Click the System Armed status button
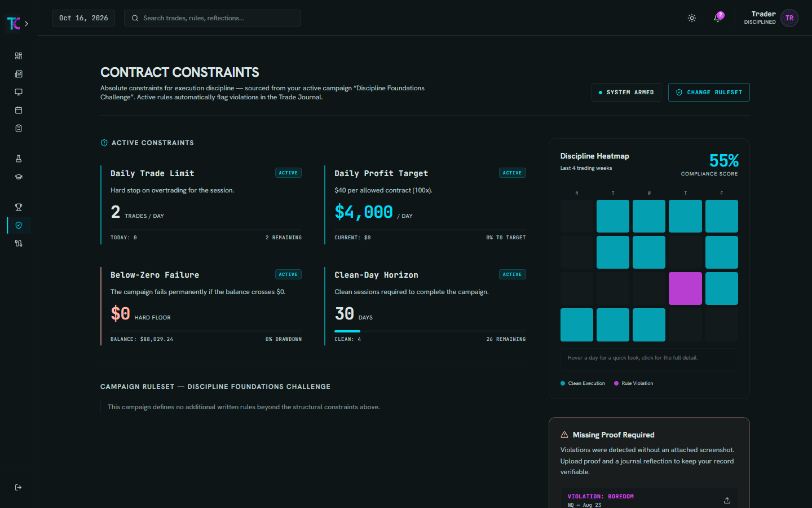Viewport: 812px width, 508px height. (626, 93)
